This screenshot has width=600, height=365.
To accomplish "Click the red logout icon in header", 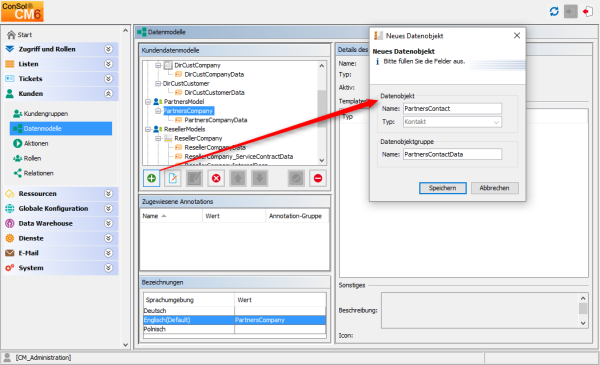I will coord(587,11).
